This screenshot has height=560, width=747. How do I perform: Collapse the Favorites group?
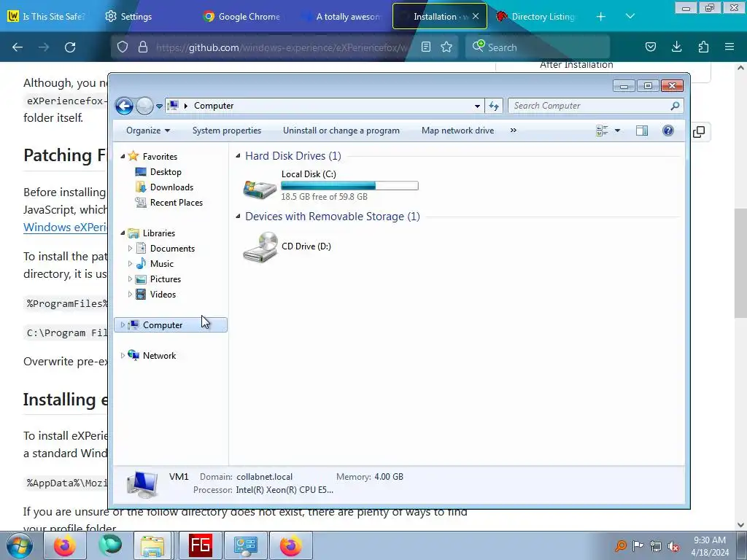(x=123, y=156)
